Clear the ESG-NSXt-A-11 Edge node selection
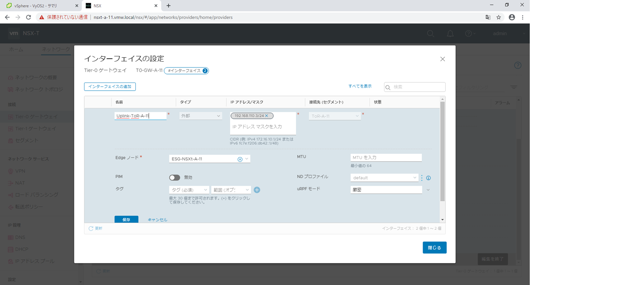This screenshot has width=644, height=285. [240, 159]
